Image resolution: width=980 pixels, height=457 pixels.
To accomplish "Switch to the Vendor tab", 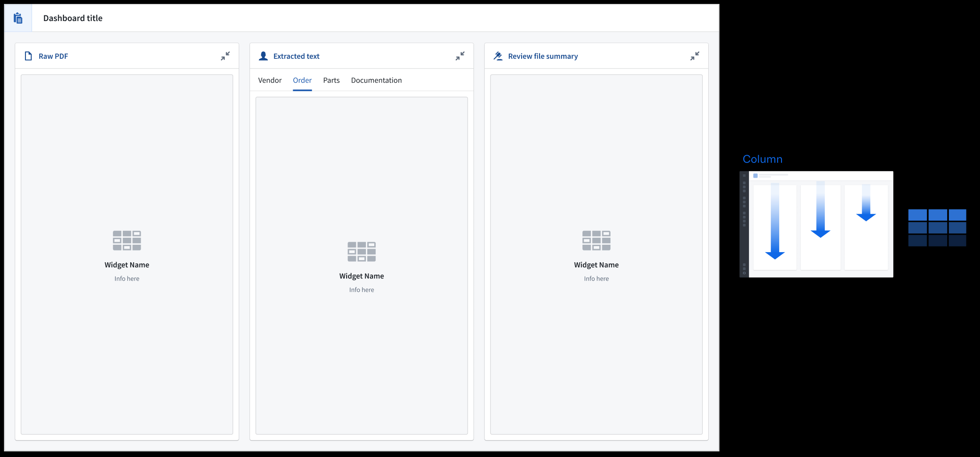I will point(270,80).
